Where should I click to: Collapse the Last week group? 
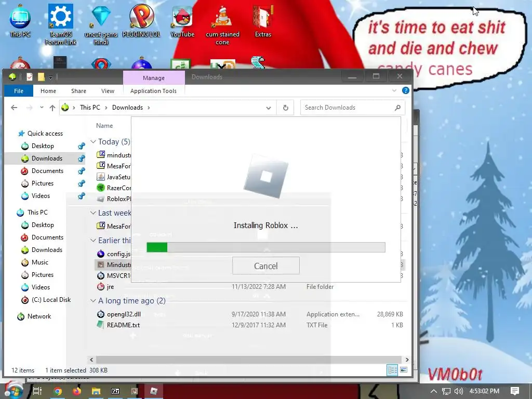tap(93, 212)
